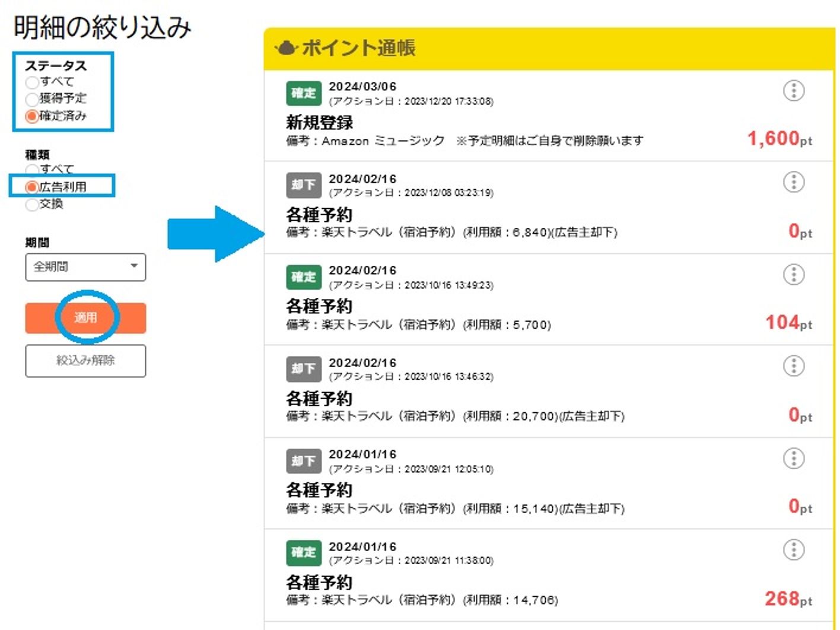Open options menu for 利用額 14,706 entry

(x=793, y=550)
